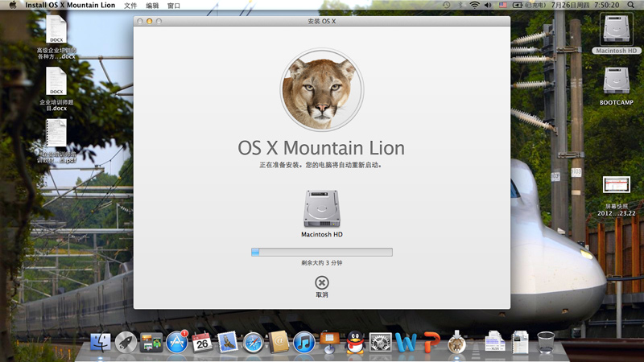The image size is (644, 362).
Task: Open the 窗口 menu
Action: 174,5
